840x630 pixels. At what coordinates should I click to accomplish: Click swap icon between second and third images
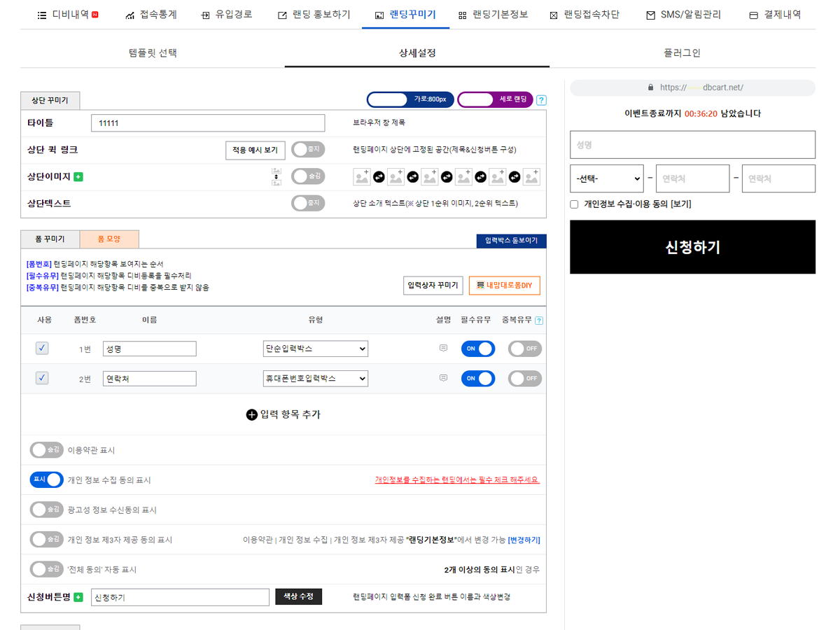[413, 177]
